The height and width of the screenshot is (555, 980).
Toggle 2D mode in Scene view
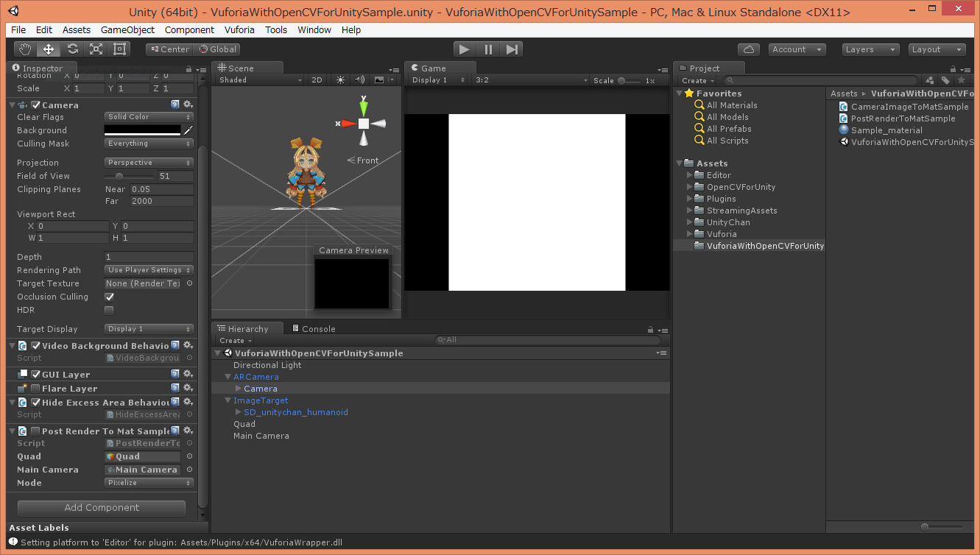(317, 80)
